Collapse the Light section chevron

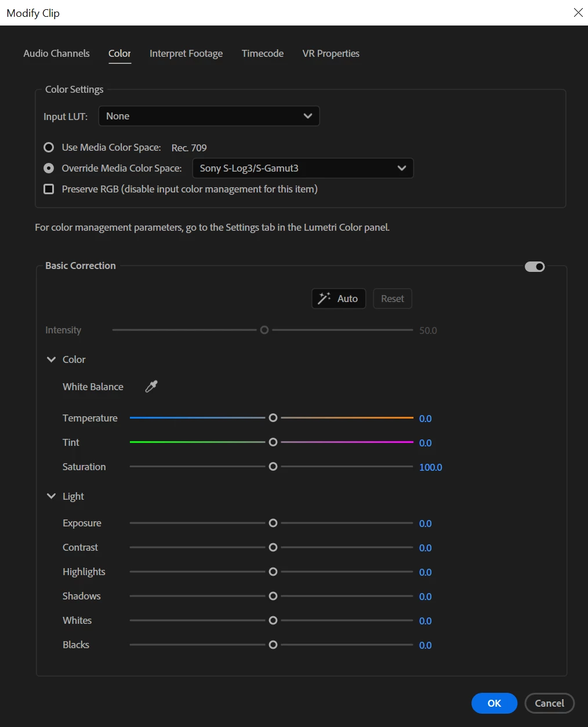tap(52, 496)
